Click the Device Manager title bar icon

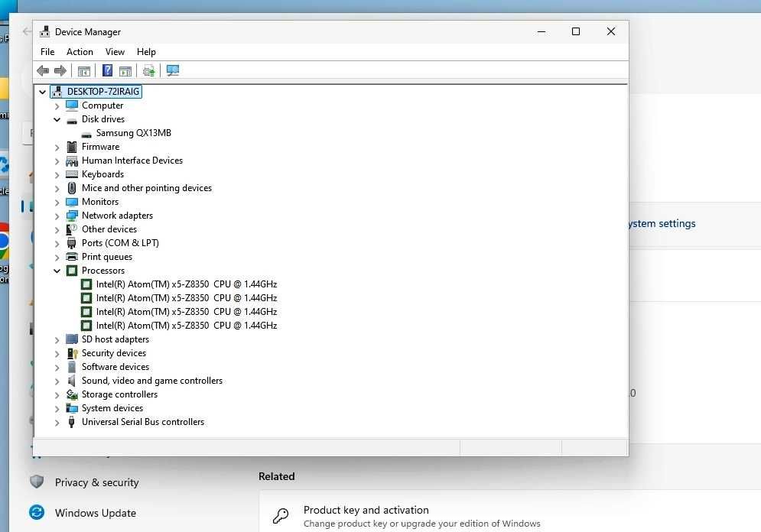pyautogui.click(x=44, y=31)
